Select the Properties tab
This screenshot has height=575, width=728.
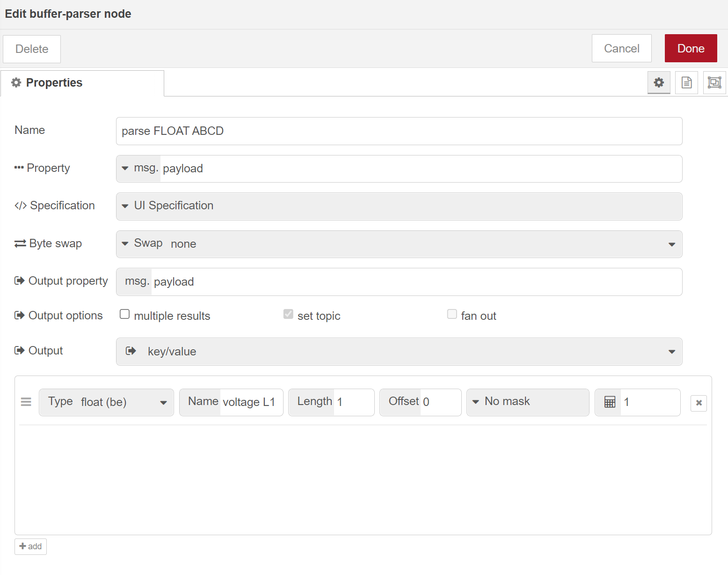(x=82, y=83)
